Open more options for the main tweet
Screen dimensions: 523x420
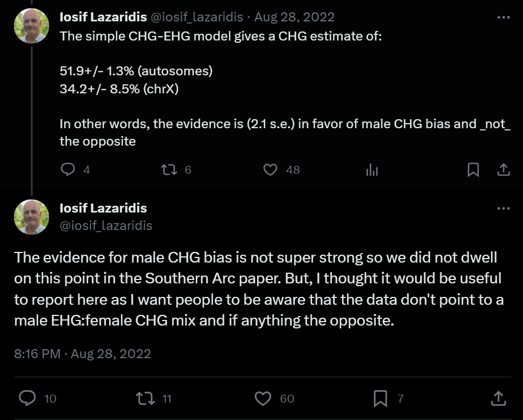(503, 208)
